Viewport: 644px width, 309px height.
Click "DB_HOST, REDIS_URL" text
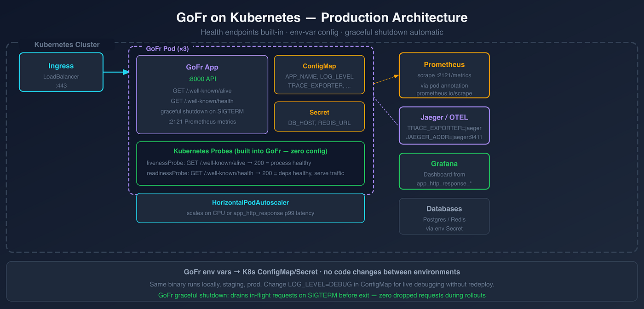tap(319, 123)
